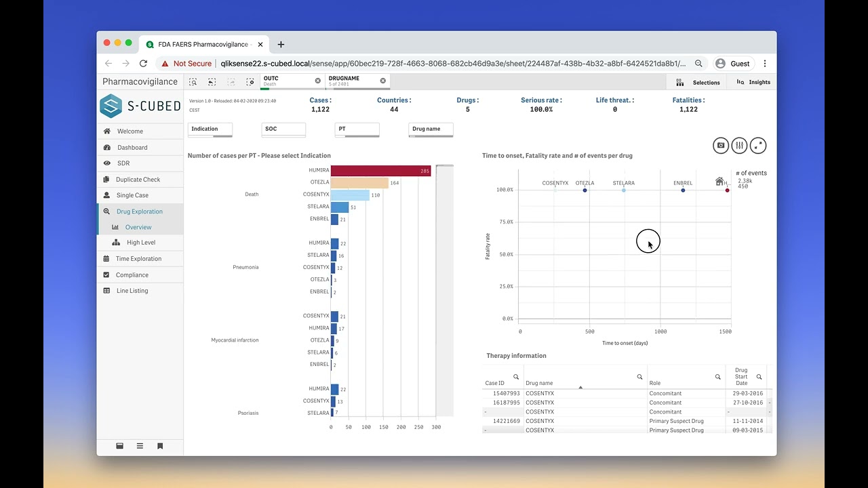This screenshot has height=488, width=868.
Task: Click HUMIRA Death bar with 285
Action: tap(381, 171)
